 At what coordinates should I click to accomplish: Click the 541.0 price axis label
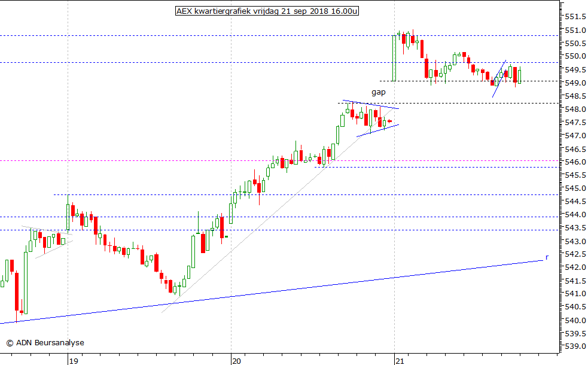click(x=575, y=294)
